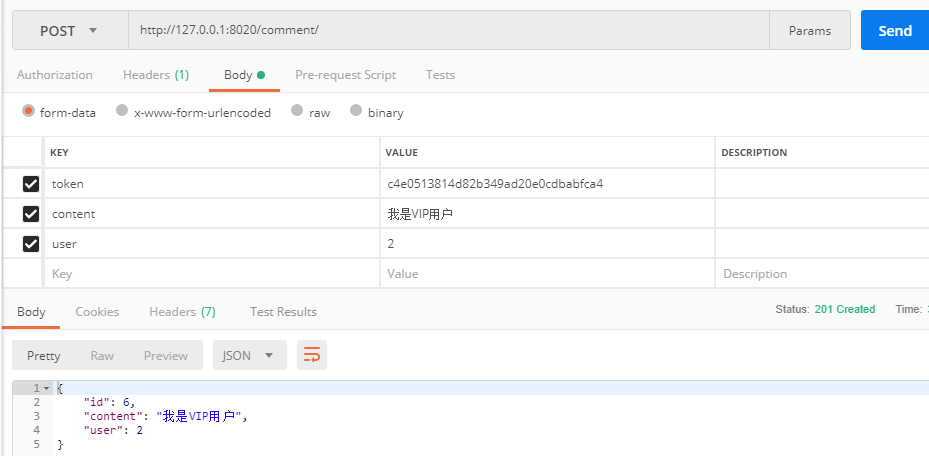Select the x-www-form-urlencoded radio option
The height and width of the screenshot is (456, 929).
point(122,111)
